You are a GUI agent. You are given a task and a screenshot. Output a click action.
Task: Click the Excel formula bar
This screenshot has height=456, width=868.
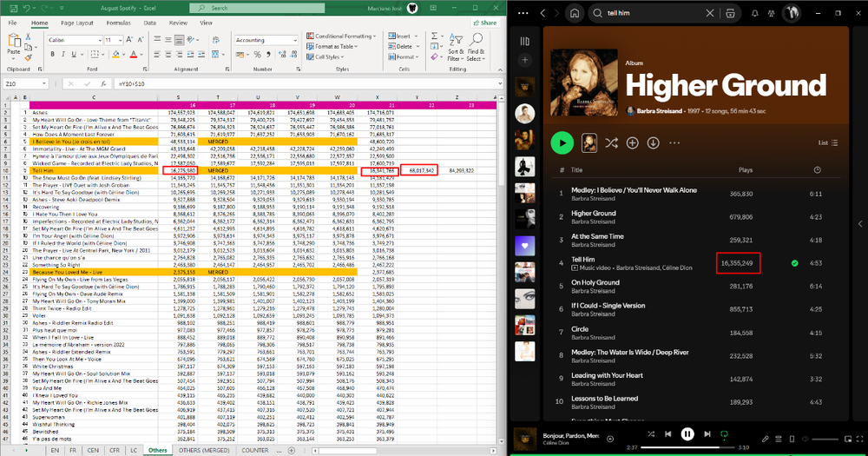(x=306, y=83)
